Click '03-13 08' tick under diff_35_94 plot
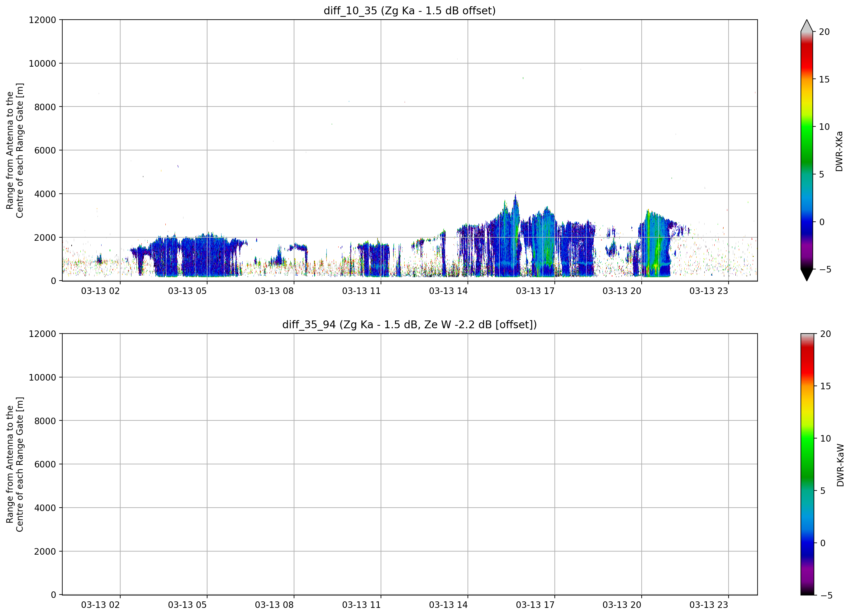Image resolution: width=851 pixels, height=616 pixels. pos(274,605)
